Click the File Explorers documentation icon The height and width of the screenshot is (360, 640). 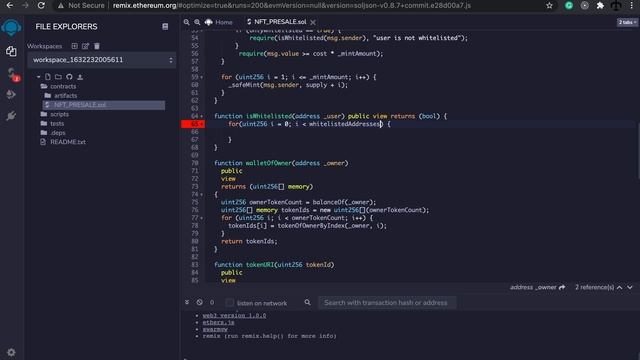pos(165,27)
